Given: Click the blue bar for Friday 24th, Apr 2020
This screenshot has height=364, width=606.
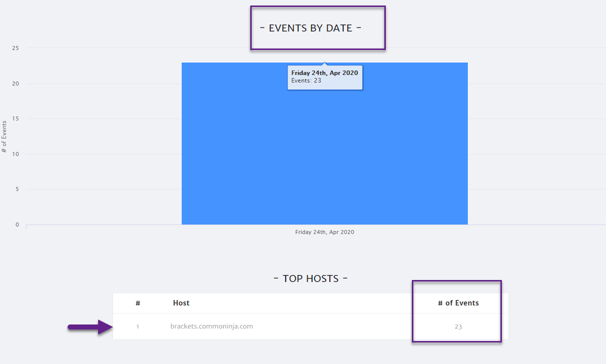Looking at the screenshot, I should click(x=324, y=143).
